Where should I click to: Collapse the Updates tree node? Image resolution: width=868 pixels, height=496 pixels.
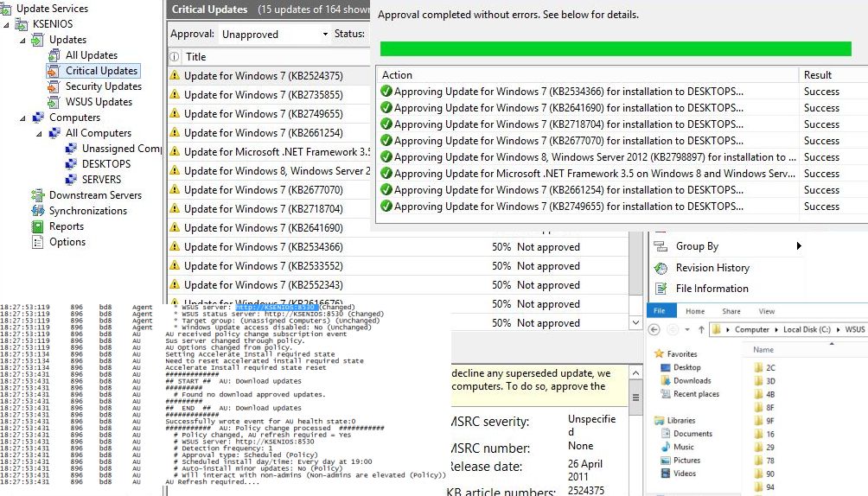22,41
